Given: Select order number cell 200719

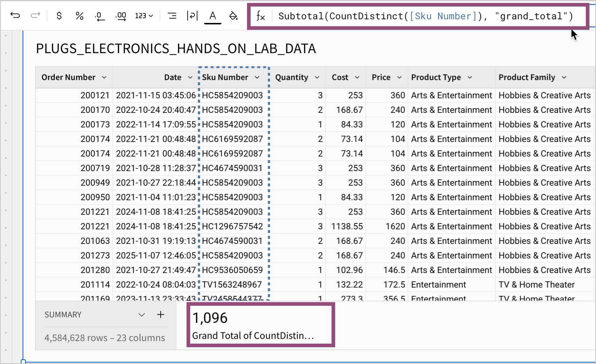Looking at the screenshot, I should [x=74, y=168].
